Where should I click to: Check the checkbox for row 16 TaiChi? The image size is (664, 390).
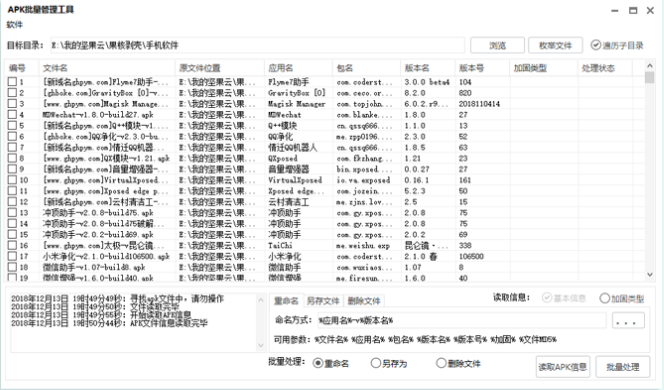pyautogui.click(x=12, y=245)
